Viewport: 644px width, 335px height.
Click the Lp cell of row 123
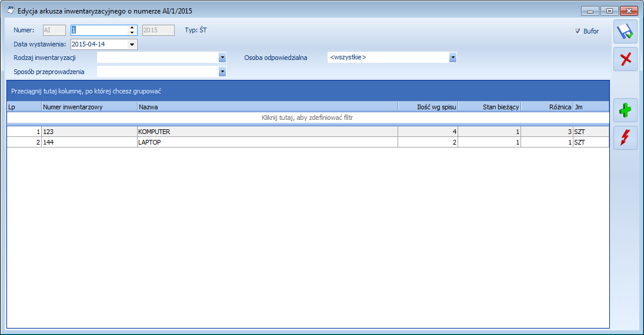[24, 132]
